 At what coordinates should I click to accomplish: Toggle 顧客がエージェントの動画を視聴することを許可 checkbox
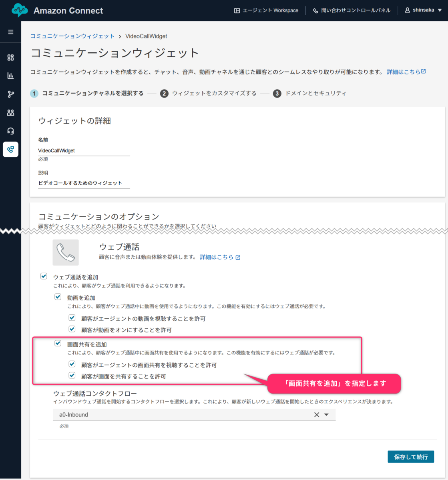click(72, 318)
